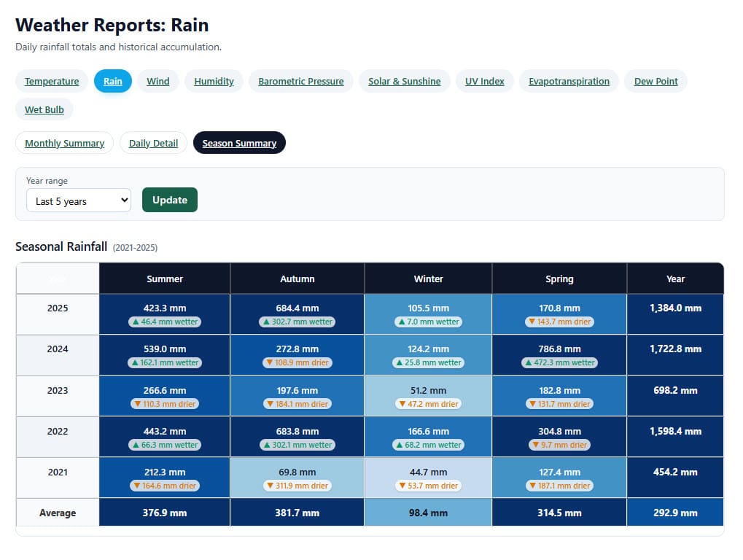
Task: Go to the Solar & Sunshine tab
Action: coord(404,81)
